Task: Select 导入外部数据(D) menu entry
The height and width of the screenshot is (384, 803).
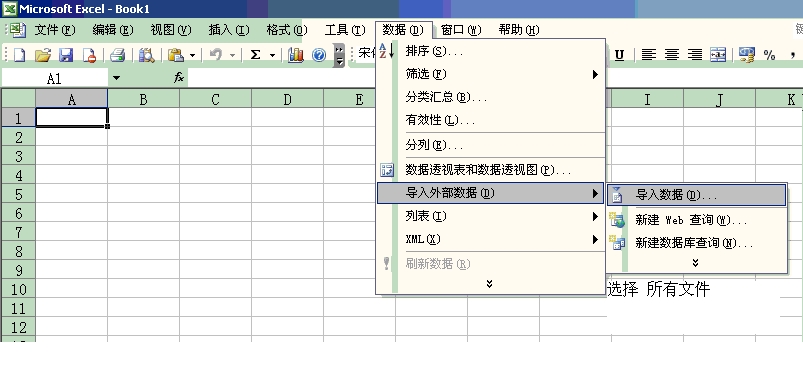Action: tap(491, 193)
